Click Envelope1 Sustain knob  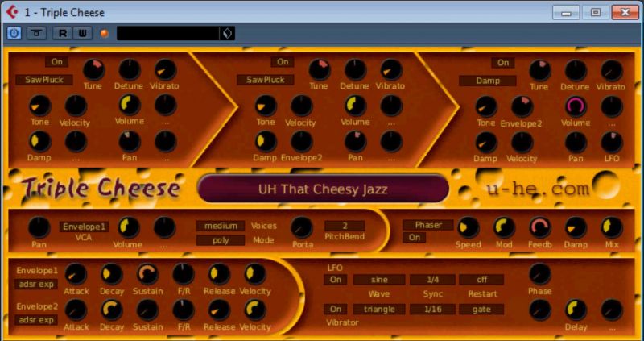click(x=147, y=274)
